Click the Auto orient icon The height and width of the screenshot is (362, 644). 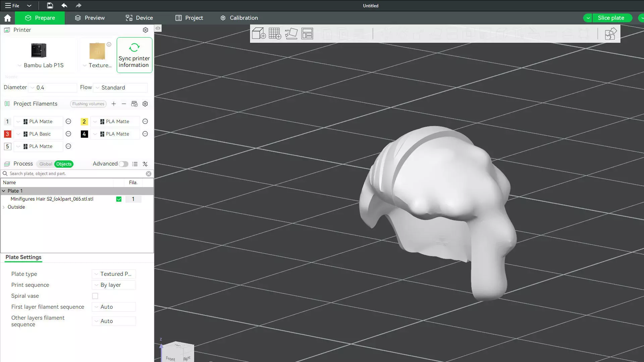pos(291,34)
